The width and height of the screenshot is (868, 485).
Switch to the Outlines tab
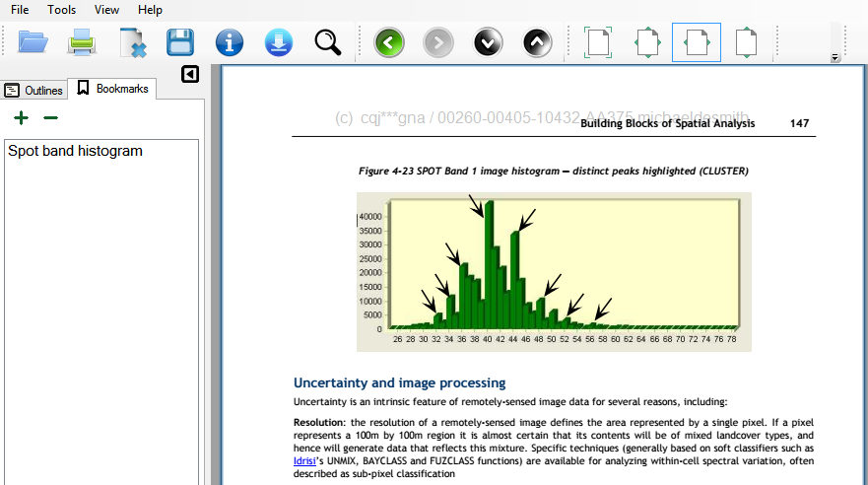pos(33,91)
